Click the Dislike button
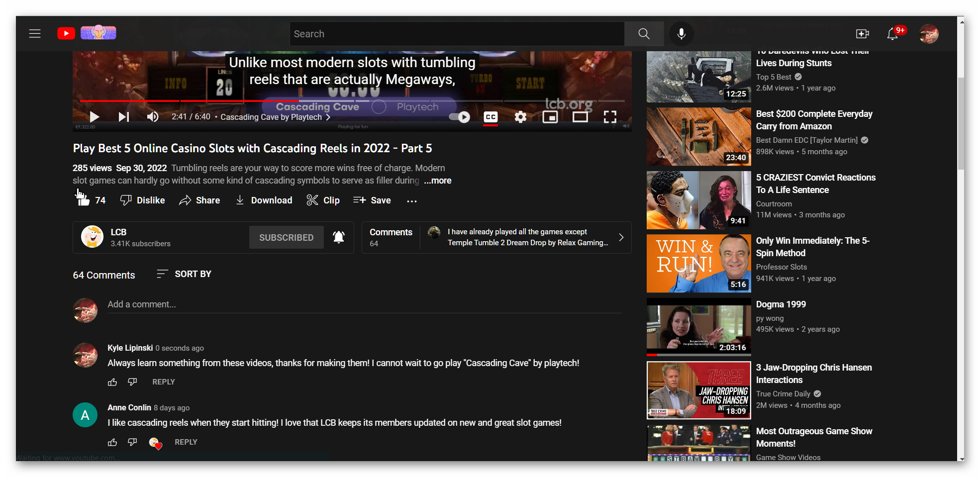980x477 pixels. [x=143, y=200]
